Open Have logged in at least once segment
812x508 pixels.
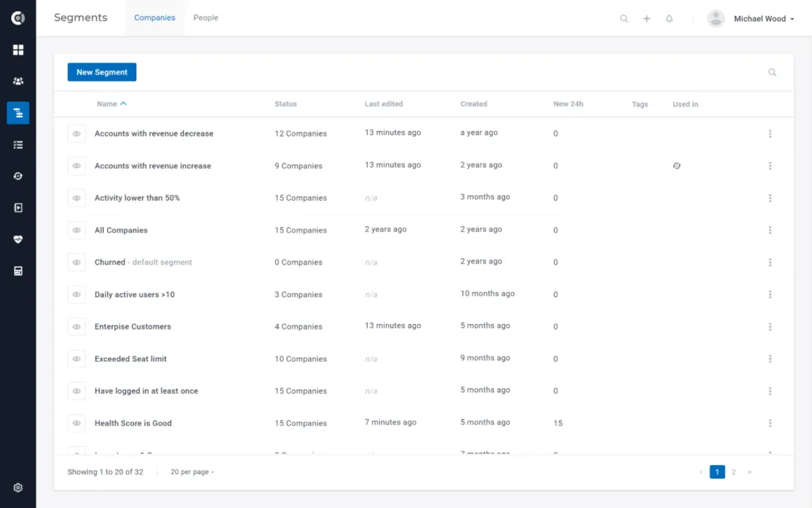coord(146,391)
